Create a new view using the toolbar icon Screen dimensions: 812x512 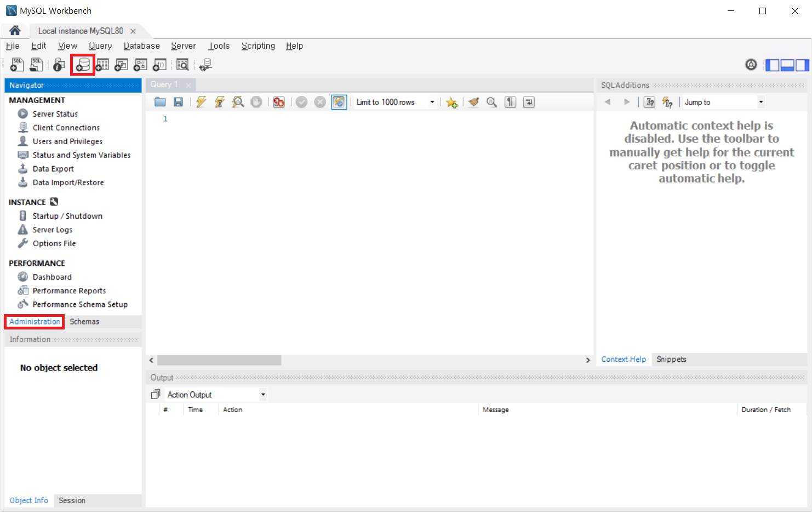(121, 65)
